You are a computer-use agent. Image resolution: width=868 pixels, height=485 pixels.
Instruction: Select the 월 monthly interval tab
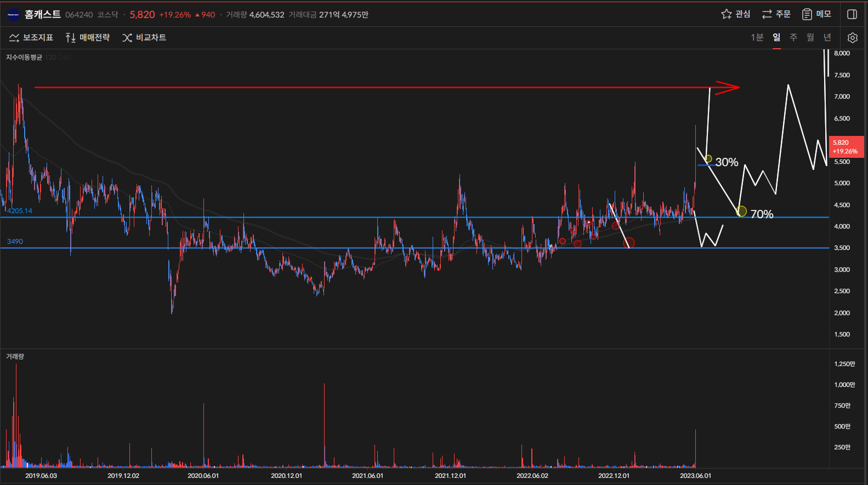[x=810, y=37]
